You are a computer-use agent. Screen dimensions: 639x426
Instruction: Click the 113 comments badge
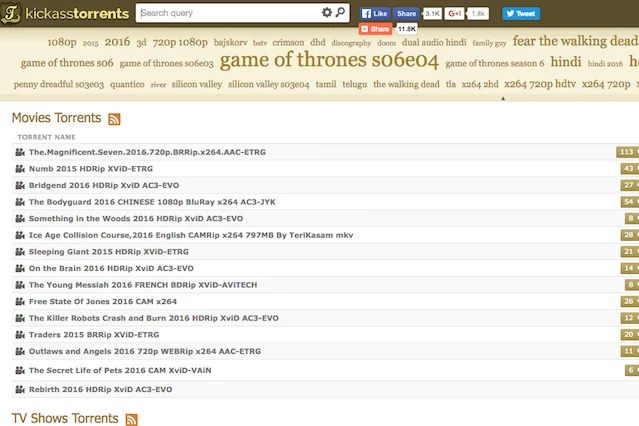click(x=627, y=152)
